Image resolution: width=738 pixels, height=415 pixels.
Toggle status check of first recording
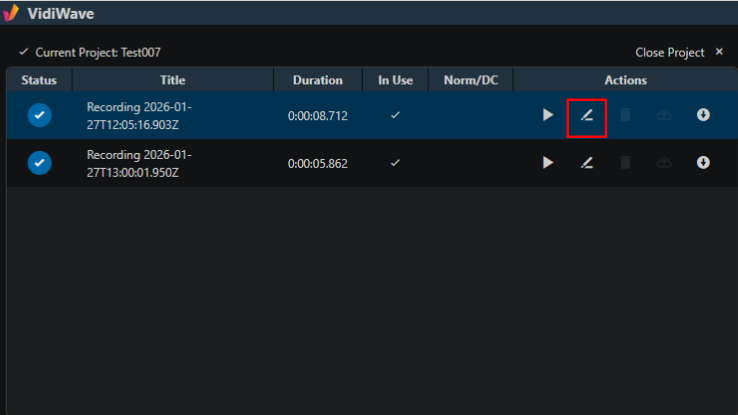[40, 115]
